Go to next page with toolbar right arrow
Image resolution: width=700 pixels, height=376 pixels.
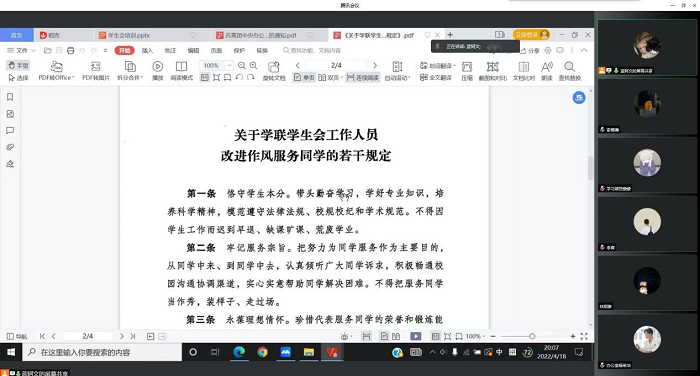pos(375,65)
